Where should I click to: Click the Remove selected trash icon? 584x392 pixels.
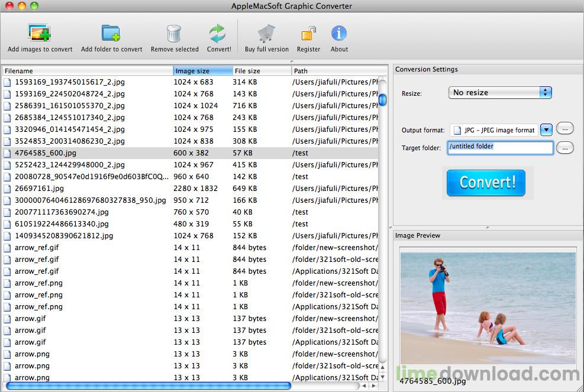(x=174, y=33)
